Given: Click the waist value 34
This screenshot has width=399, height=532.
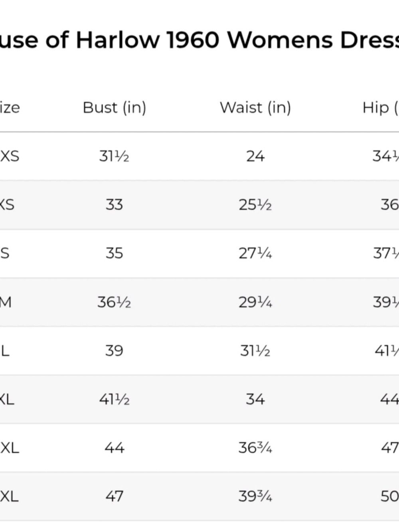Looking at the screenshot, I should [255, 399].
